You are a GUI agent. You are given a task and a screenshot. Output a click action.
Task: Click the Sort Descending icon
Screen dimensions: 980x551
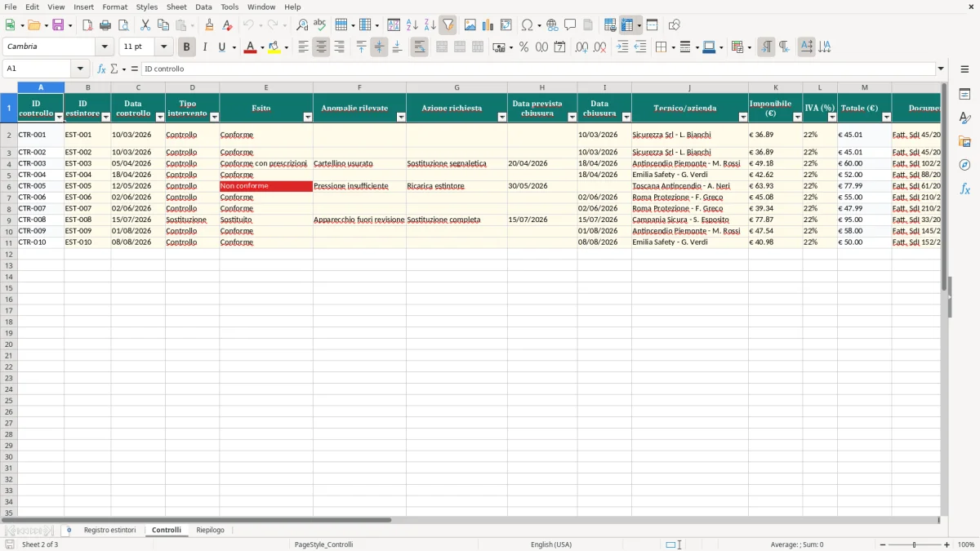(430, 25)
